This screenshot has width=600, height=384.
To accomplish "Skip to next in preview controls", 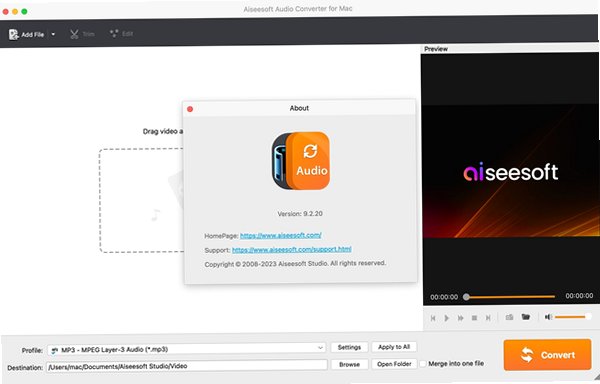I will point(488,318).
